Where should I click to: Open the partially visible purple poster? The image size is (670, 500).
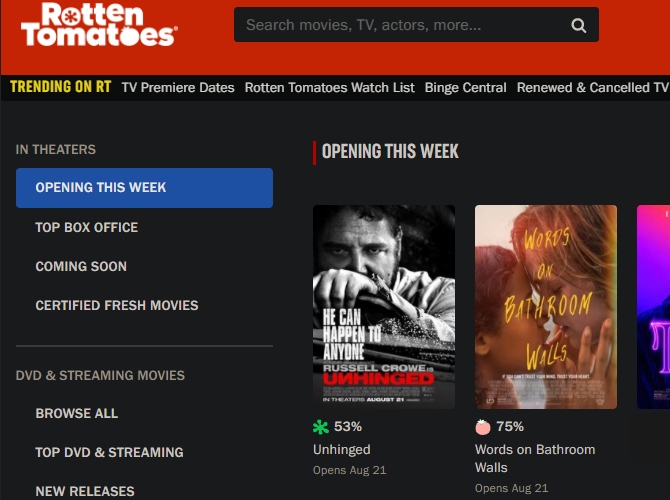653,307
